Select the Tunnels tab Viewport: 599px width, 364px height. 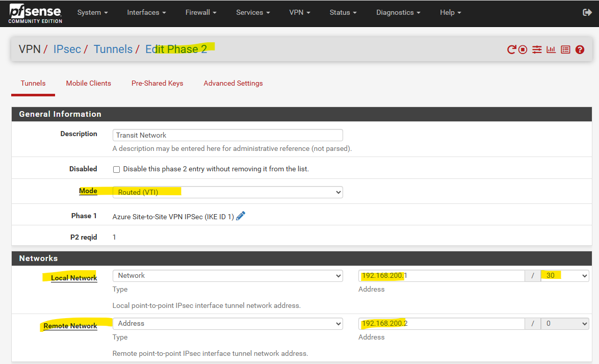[33, 83]
